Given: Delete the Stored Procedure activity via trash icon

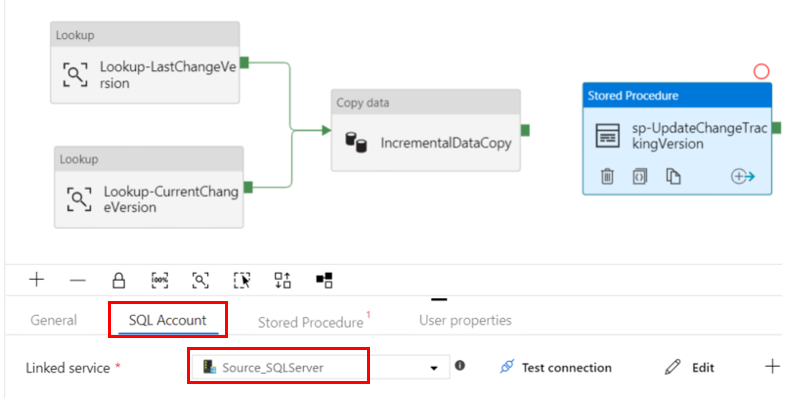Looking at the screenshot, I should point(607,177).
